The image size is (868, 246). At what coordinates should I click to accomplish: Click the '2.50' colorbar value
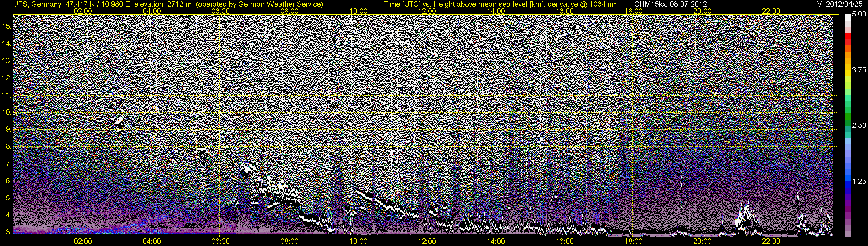[859, 125]
